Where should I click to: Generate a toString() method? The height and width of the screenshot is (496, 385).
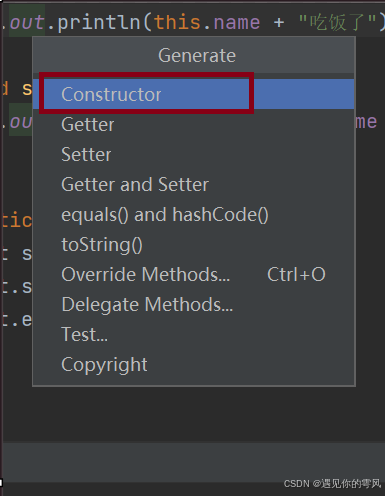click(193, 244)
